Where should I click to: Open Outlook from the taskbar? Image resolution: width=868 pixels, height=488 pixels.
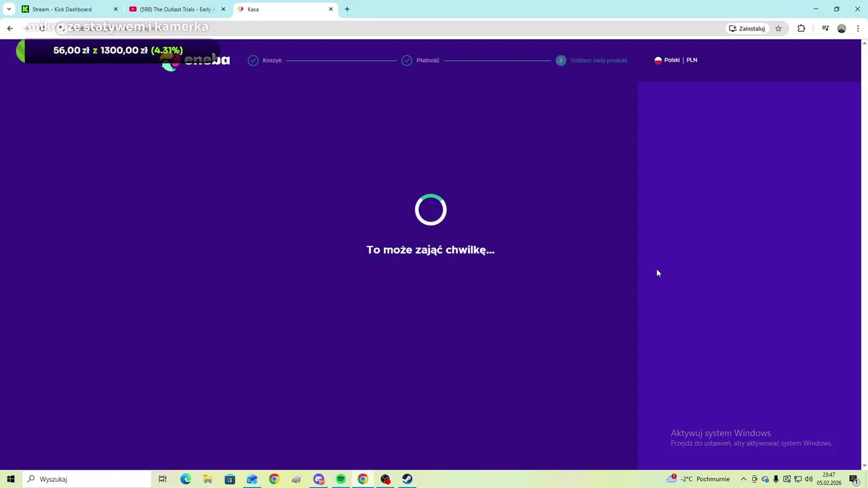[x=252, y=479]
